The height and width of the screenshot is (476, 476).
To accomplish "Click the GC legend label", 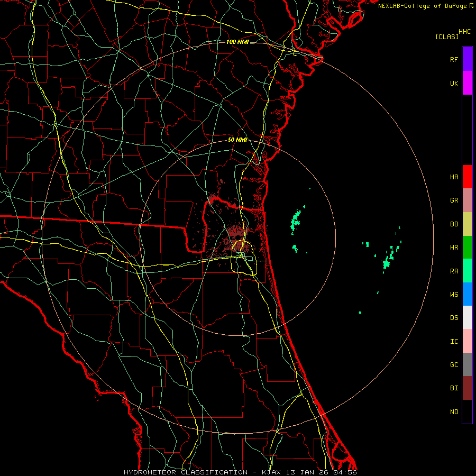I will [x=454, y=365].
